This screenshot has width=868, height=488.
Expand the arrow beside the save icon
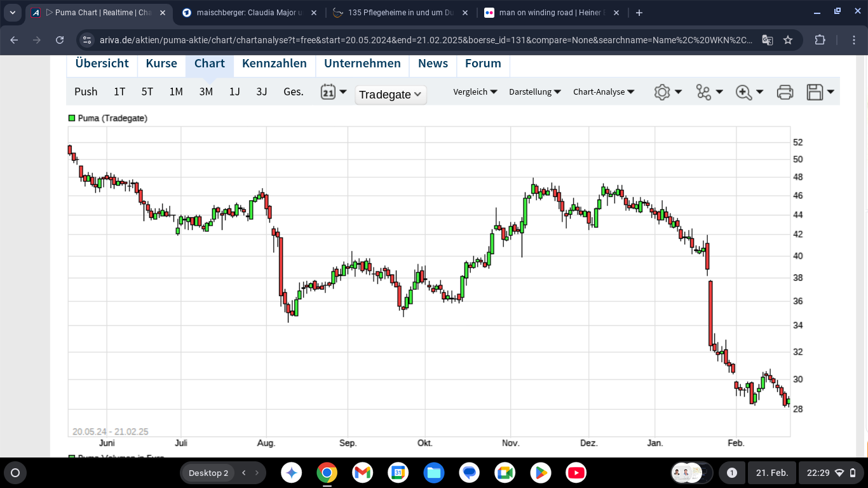pos(830,92)
